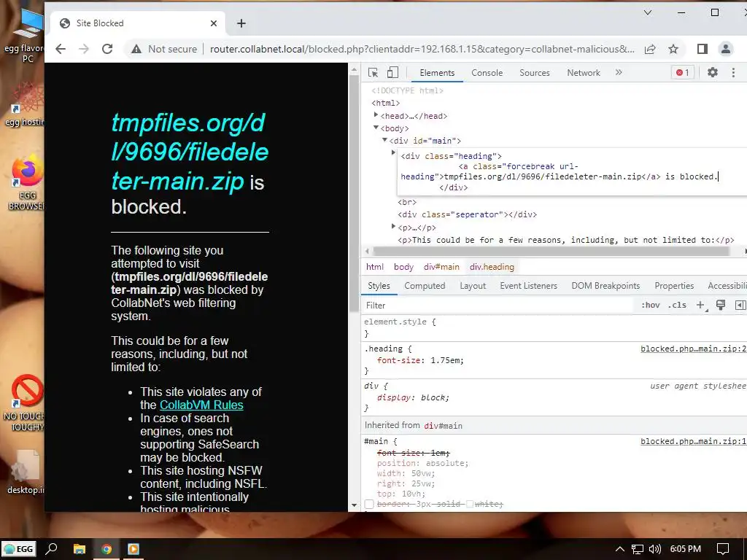
Task: Expand the collapsed p element node
Action: [393, 226]
